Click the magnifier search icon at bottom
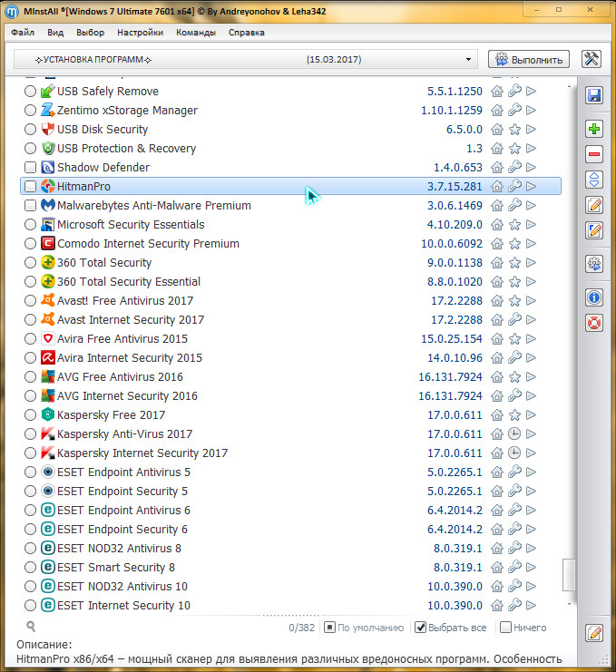Viewport: 616px width, 672px height. click(x=31, y=626)
